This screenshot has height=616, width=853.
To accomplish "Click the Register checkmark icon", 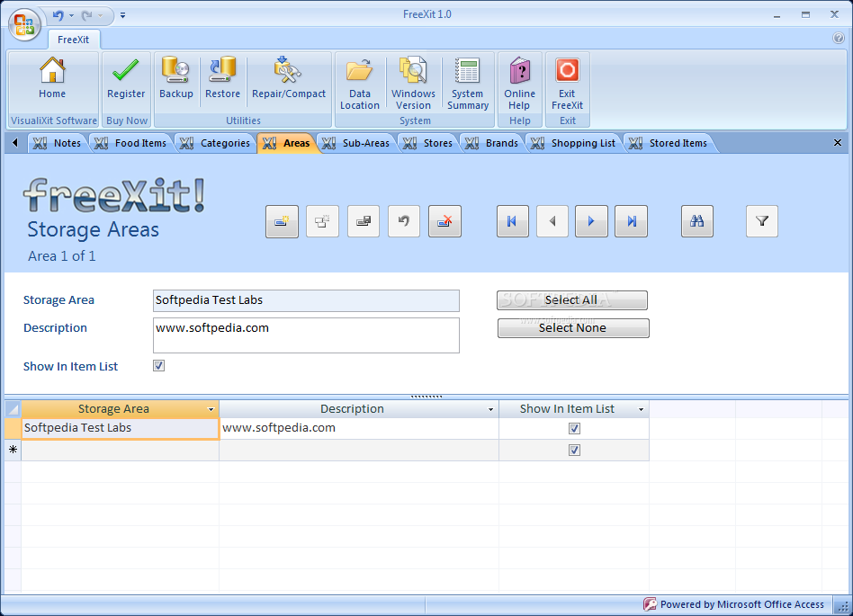I will click(126, 70).
